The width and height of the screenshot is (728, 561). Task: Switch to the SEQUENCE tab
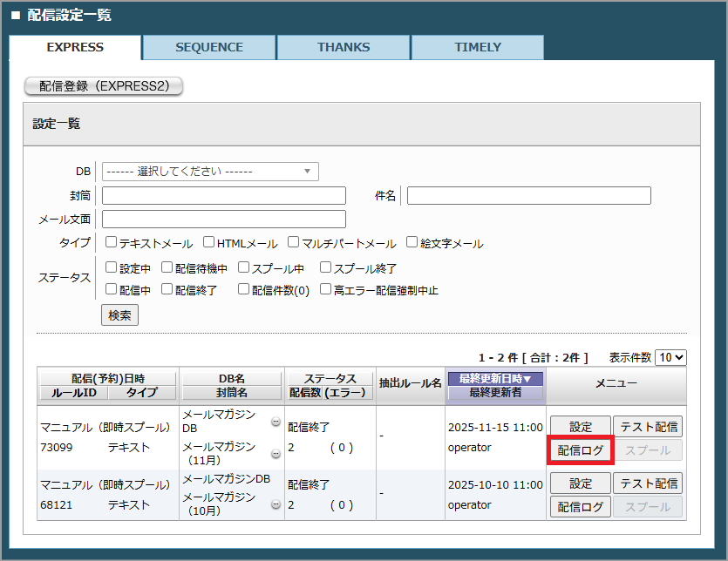pos(209,47)
